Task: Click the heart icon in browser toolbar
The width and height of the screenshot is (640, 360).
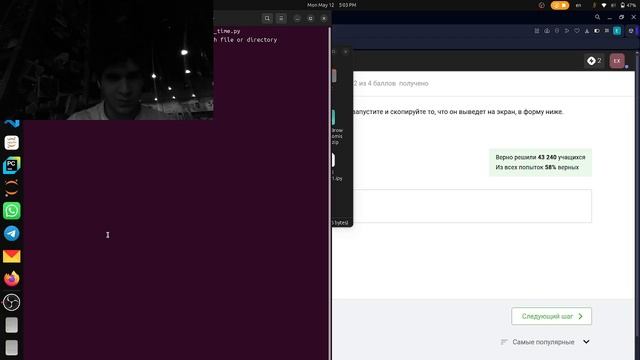Action: pyautogui.click(x=577, y=31)
